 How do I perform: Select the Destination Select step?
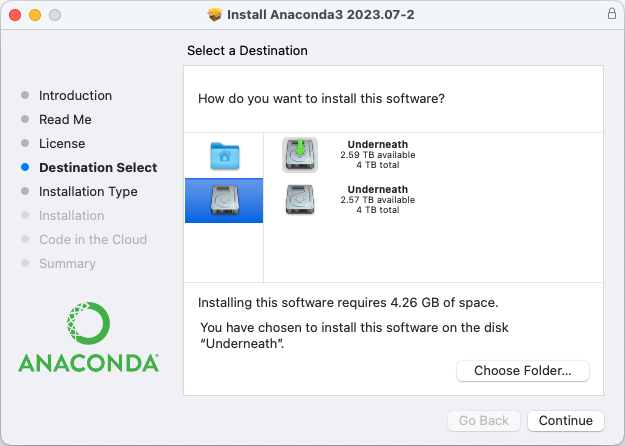pos(97,168)
